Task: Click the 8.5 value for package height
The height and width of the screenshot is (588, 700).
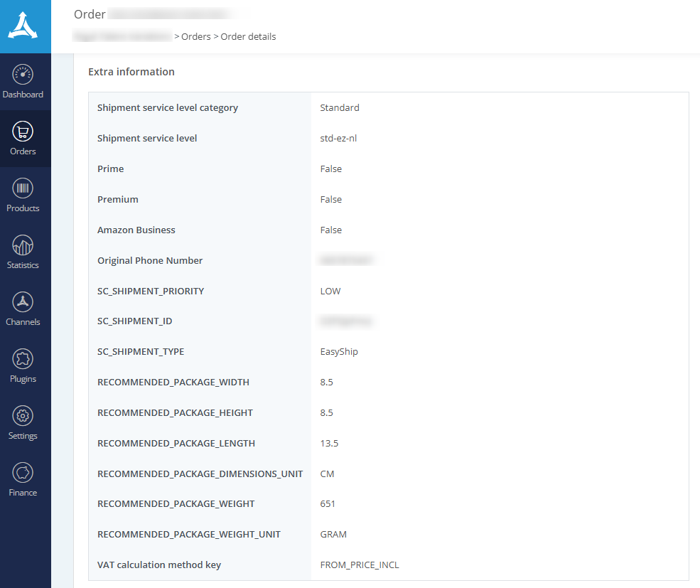Action: (x=326, y=413)
